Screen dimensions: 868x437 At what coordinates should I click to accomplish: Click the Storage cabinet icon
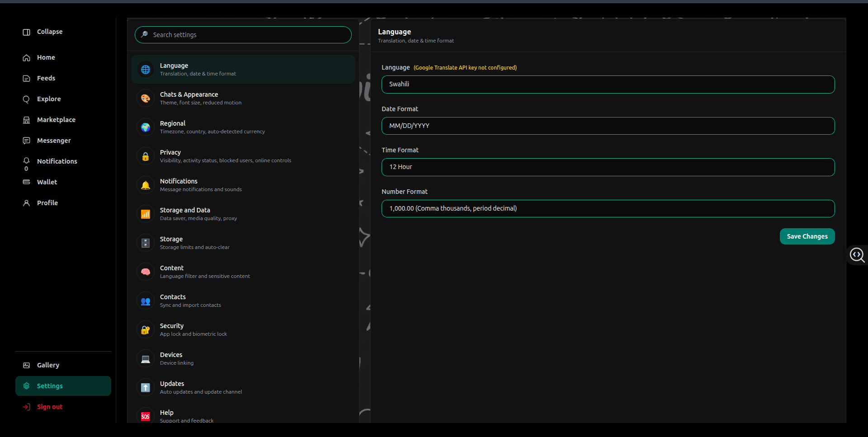pyautogui.click(x=146, y=243)
